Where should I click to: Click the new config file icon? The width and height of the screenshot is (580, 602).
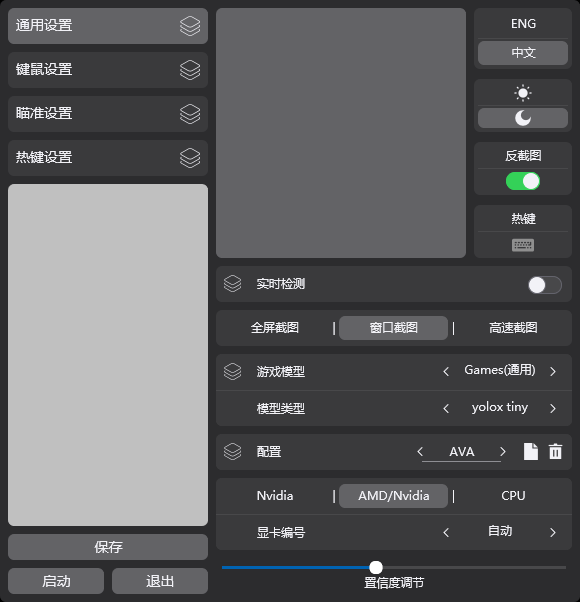pos(531,452)
